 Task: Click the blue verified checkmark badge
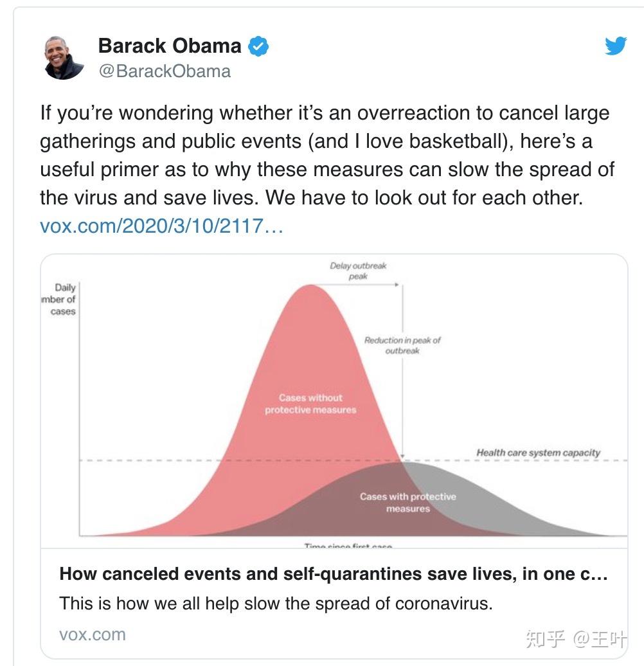click(x=258, y=46)
